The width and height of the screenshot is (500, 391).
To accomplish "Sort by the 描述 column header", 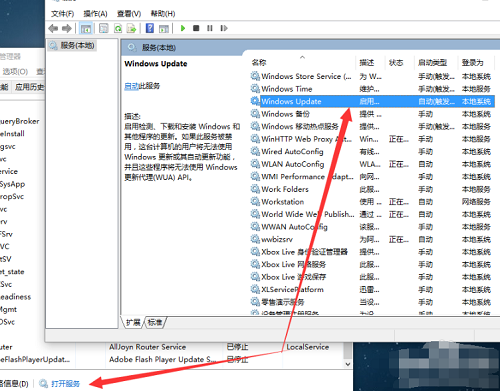I will tap(367, 62).
